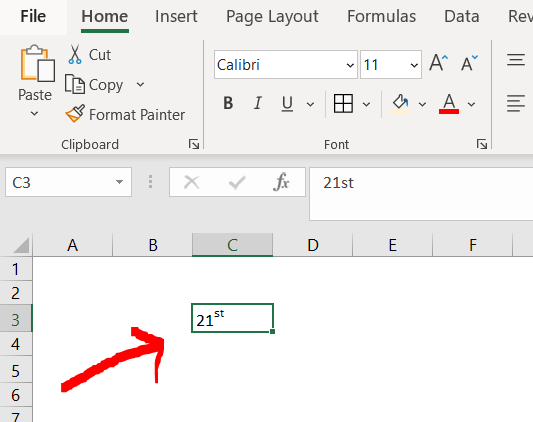Click the align left icon at ribbon edge
This screenshot has height=422, width=533.
516,103
